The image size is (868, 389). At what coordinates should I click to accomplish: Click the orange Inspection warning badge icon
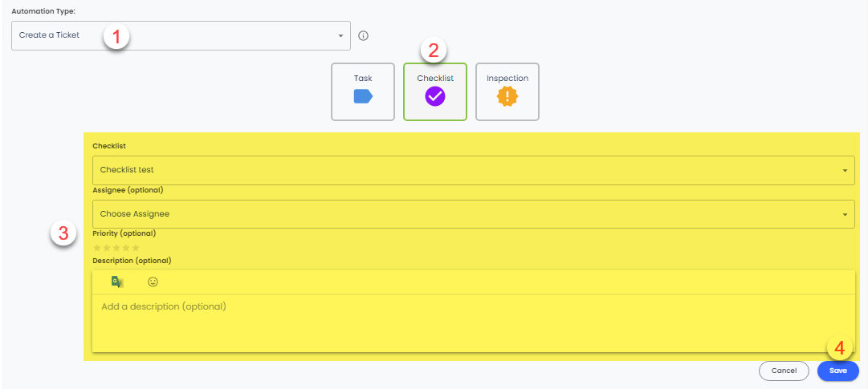click(x=507, y=97)
